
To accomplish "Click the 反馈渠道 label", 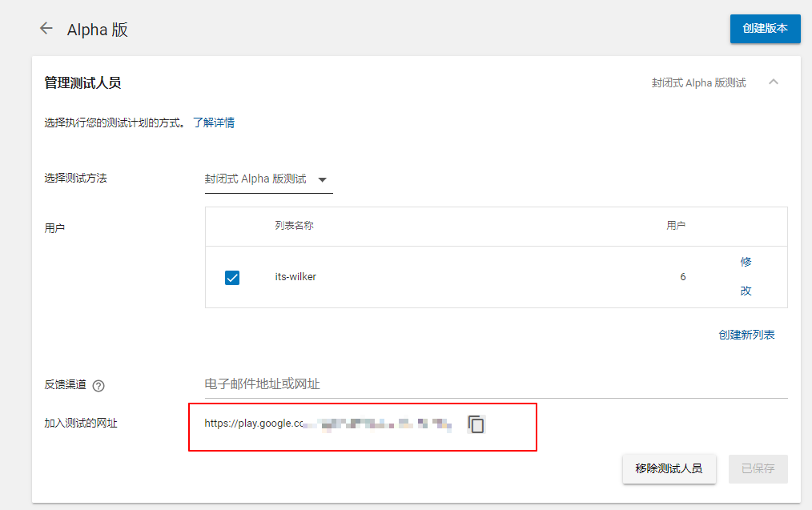I will [65, 384].
